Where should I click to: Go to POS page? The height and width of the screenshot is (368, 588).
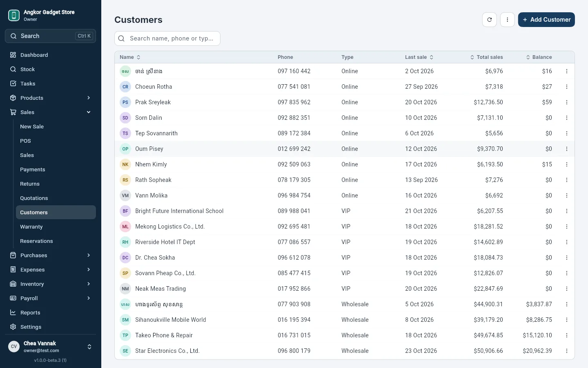pos(56,141)
